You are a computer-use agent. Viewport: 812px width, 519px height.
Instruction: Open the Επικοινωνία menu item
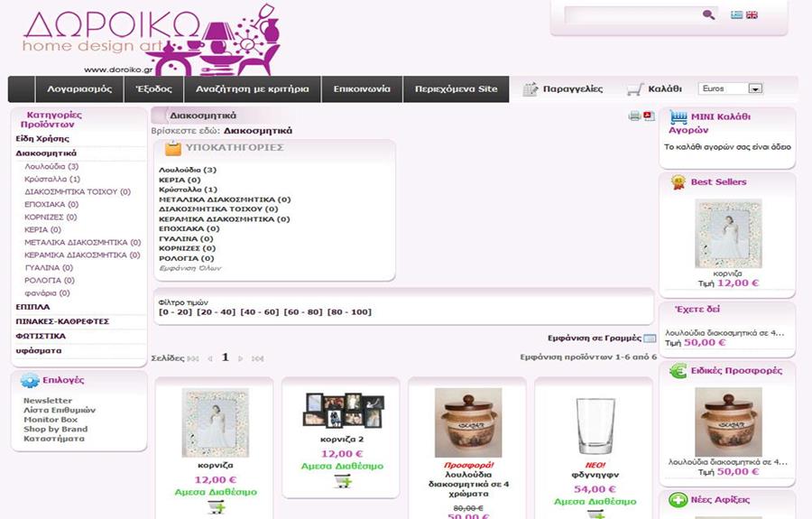[362, 89]
